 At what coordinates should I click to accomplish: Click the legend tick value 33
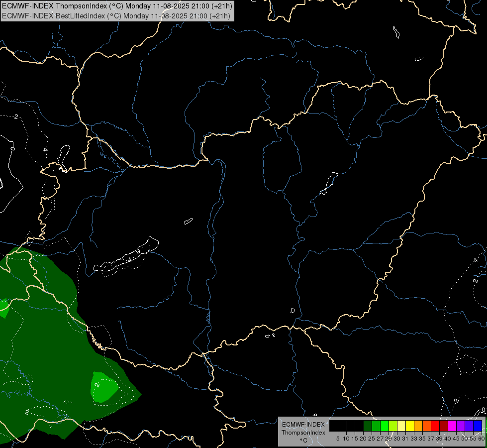coord(414,439)
